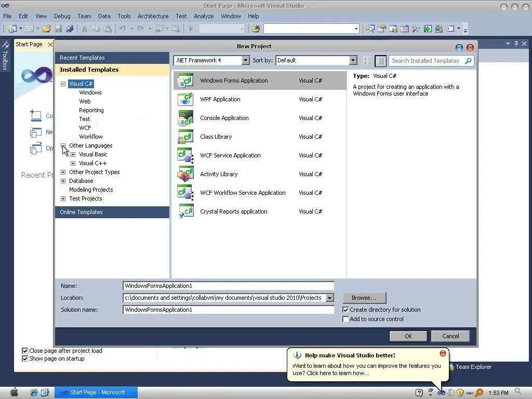Screen dimensions: 532x399
Task: Click the Start Debugging play icon
Action: tap(191, 29)
